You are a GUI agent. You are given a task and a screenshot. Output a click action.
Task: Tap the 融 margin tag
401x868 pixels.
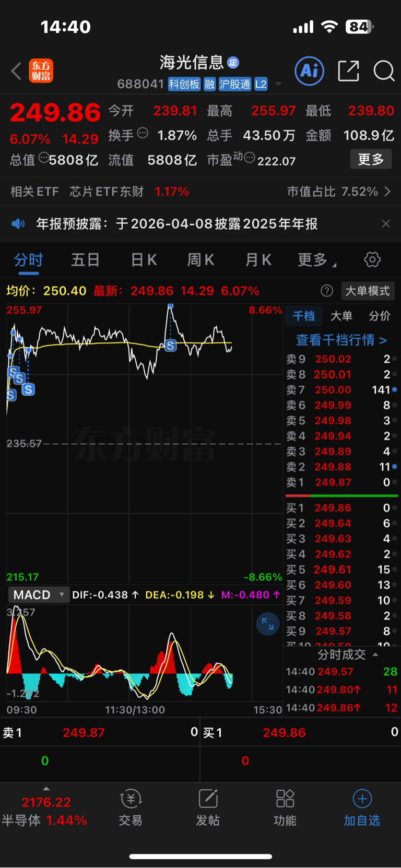(x=209, y=84)
